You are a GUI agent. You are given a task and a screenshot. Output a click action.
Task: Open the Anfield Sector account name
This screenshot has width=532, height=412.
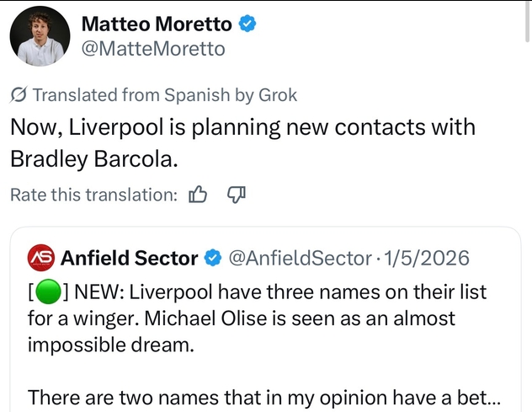coord(130,258)
